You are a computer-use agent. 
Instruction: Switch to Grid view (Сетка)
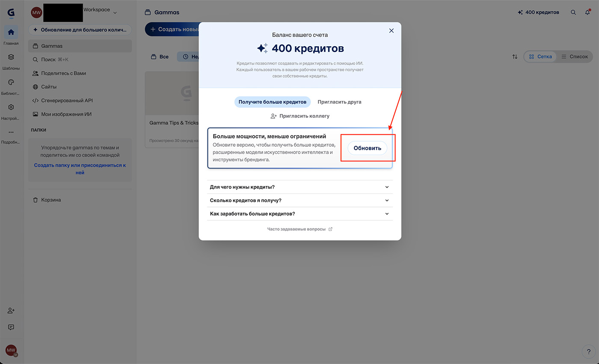point(540,56)
